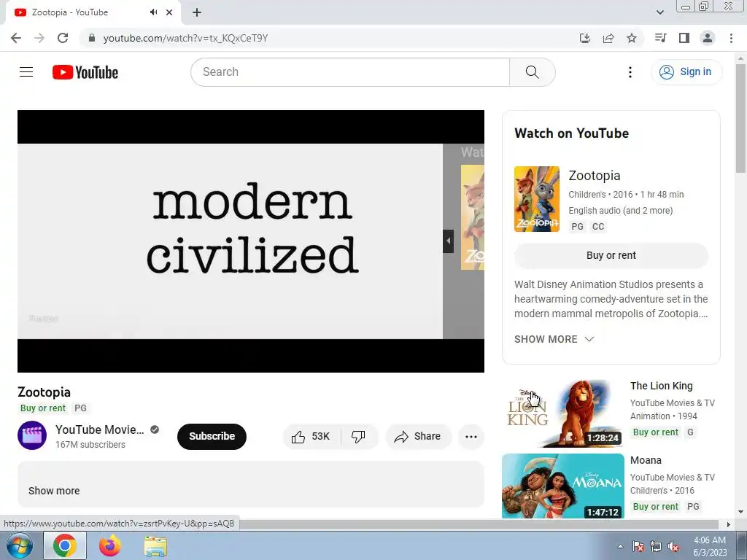Open the clock showing 4:06 AM
The image size is (747, 560).
coord(709,546)
